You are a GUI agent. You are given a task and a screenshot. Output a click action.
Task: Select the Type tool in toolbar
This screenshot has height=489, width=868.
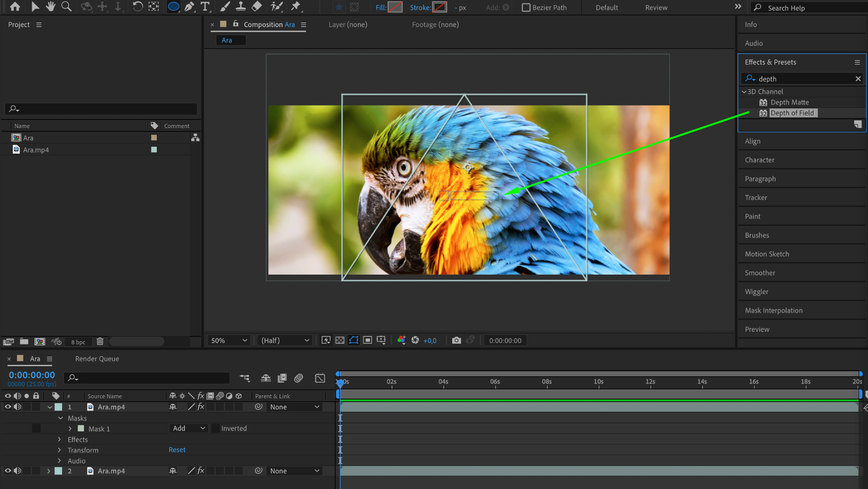[x=205, y=7]
